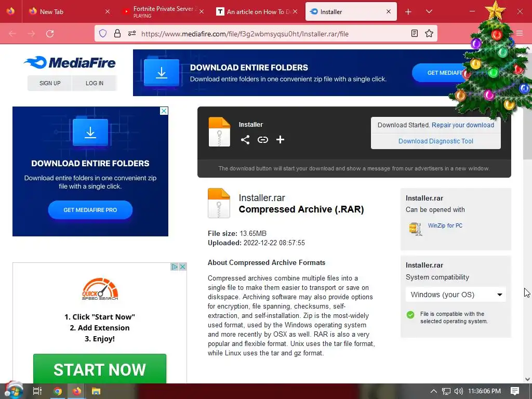
Task: Click the top banner download folder icon
Action: click(162, 73)
